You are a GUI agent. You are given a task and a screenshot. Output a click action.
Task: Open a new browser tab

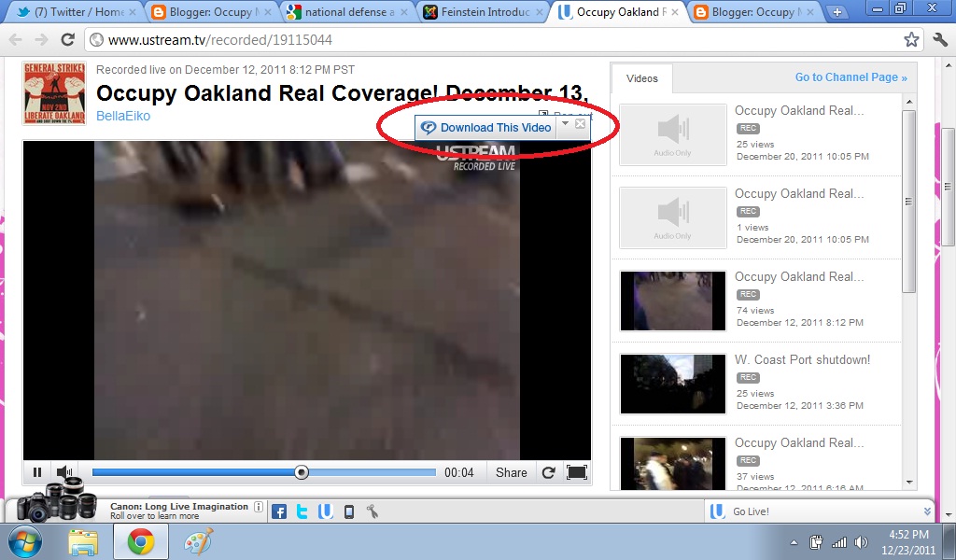click(837, 11)
